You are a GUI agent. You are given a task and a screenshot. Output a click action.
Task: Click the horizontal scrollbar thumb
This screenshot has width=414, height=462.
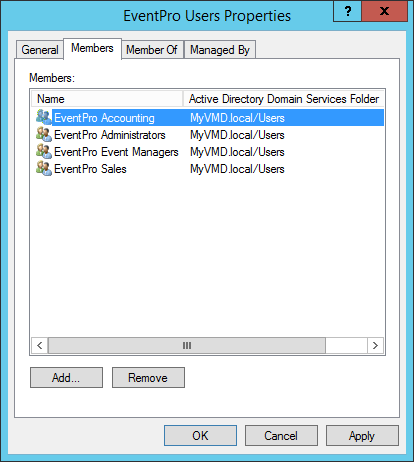187,345
